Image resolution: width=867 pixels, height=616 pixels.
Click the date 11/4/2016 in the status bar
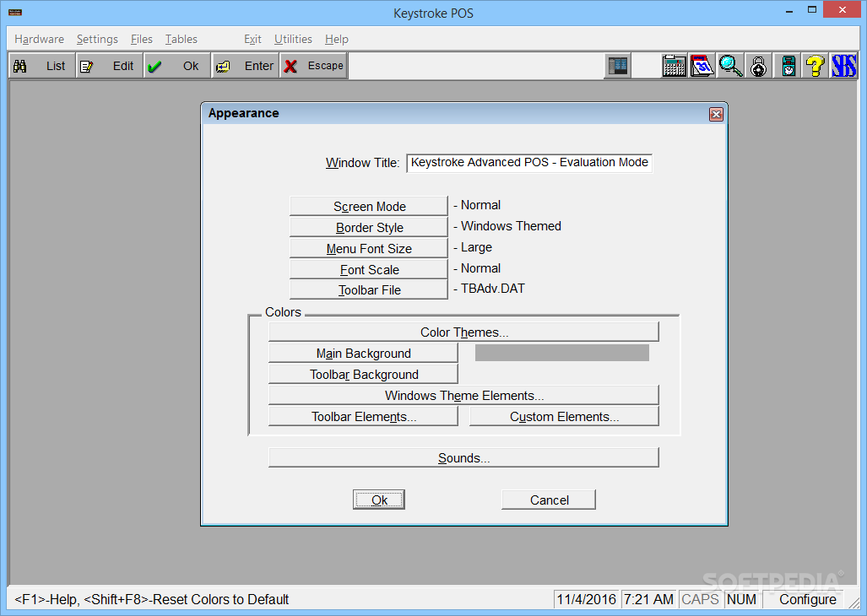tap(586, 599)
